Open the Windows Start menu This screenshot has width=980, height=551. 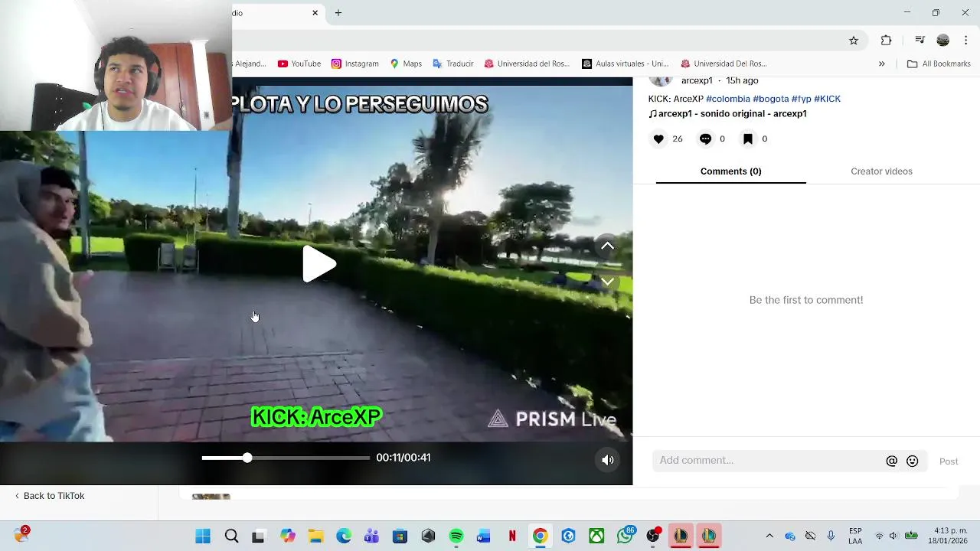point(203,536)
